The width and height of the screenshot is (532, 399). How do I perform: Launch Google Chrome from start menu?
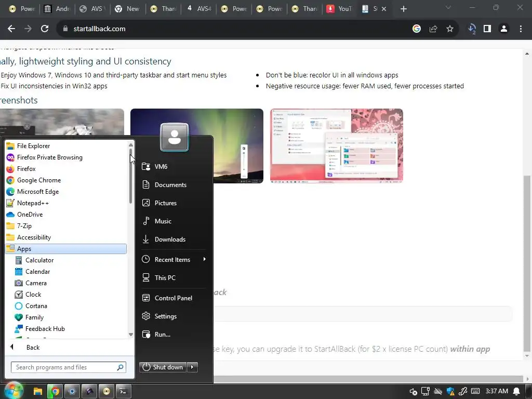(66, 180)
